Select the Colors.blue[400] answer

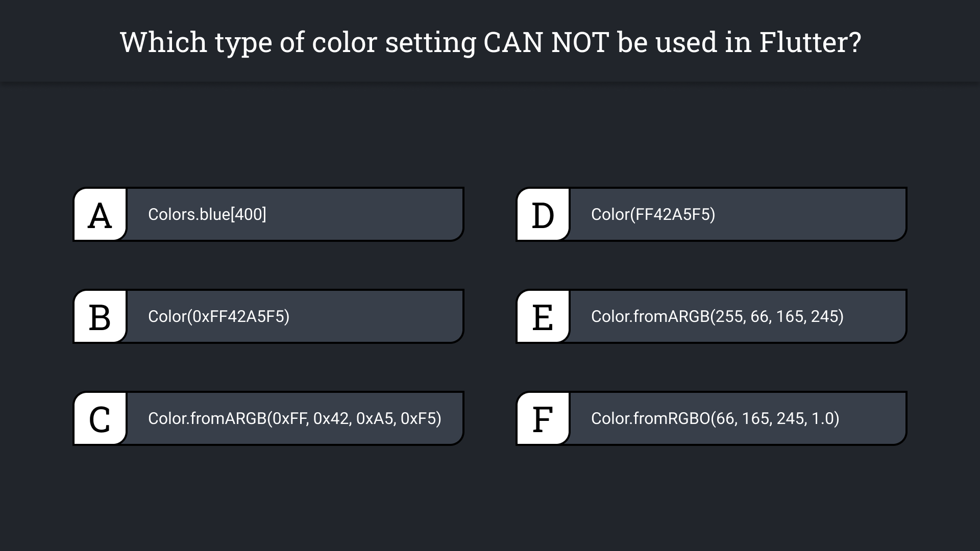coord(207,214)
